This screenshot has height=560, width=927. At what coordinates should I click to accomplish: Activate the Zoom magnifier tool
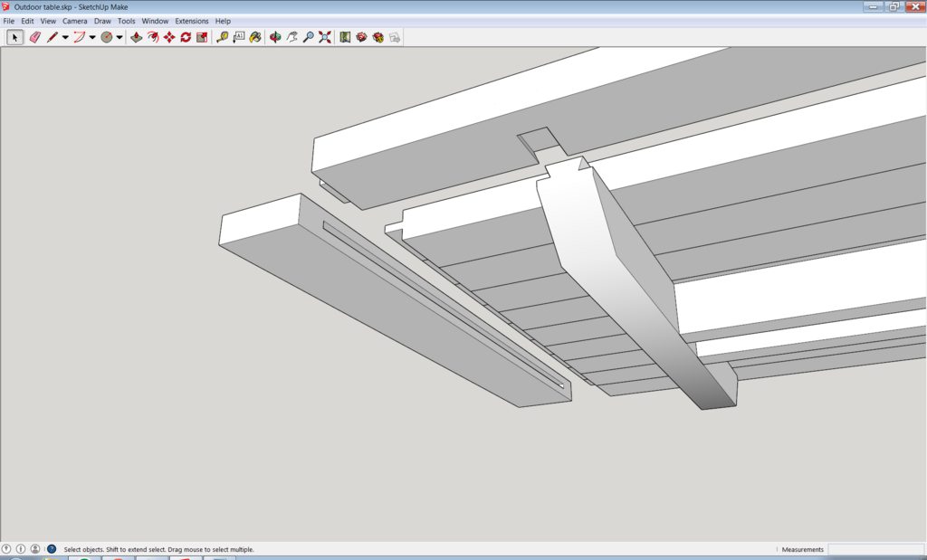point(309,37)
